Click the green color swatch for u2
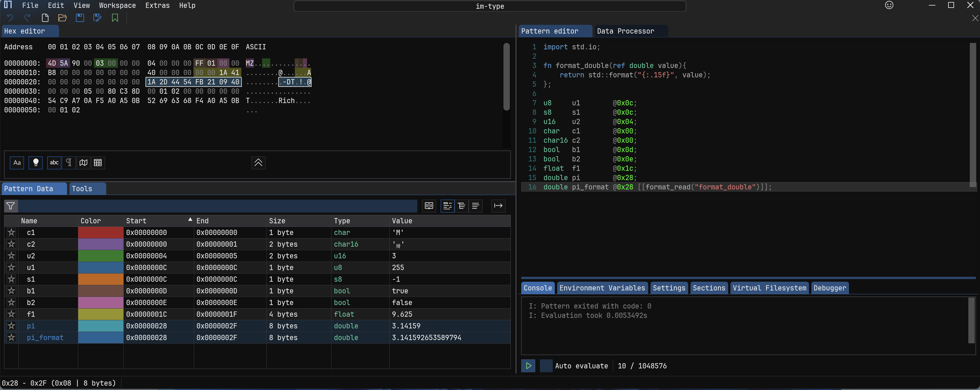 pos(100,256)
